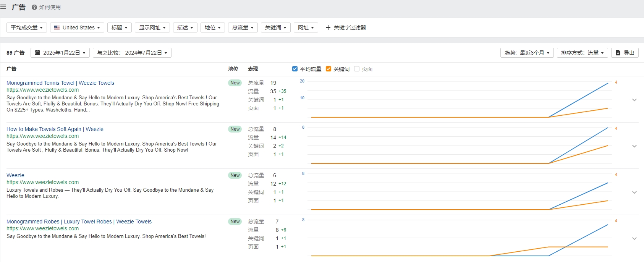Open How to Make Towels Soft Again link

point(55,129)
